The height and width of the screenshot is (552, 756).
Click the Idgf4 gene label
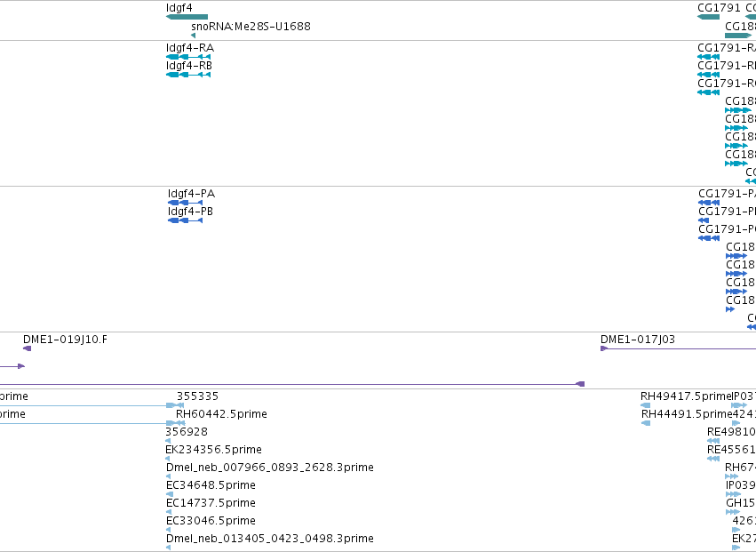tap(179, 8)
